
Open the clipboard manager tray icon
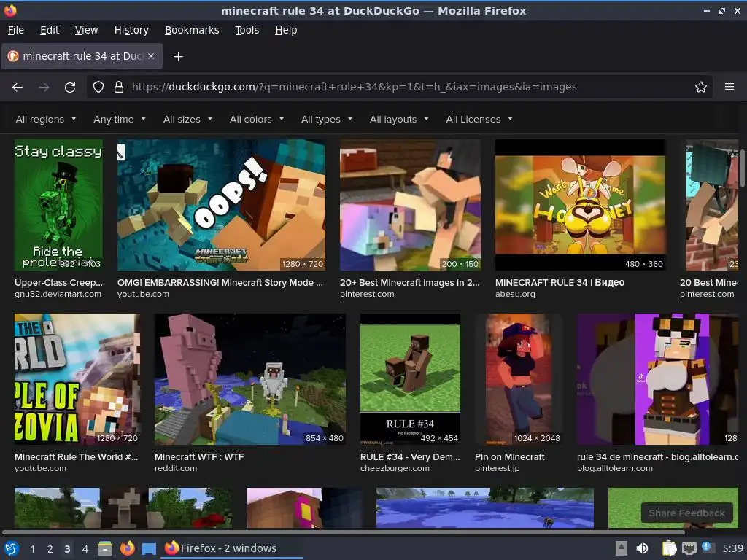tap(670, 548)
